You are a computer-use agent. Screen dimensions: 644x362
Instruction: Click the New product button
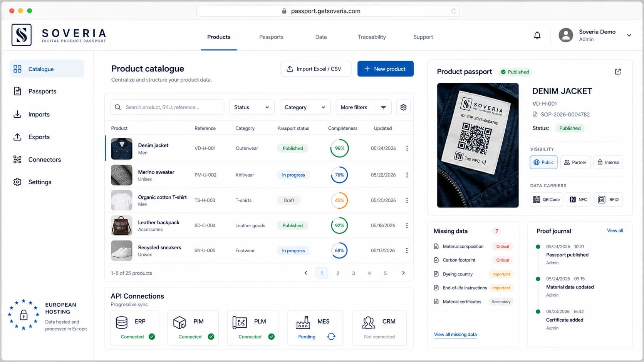coord(386,69)
